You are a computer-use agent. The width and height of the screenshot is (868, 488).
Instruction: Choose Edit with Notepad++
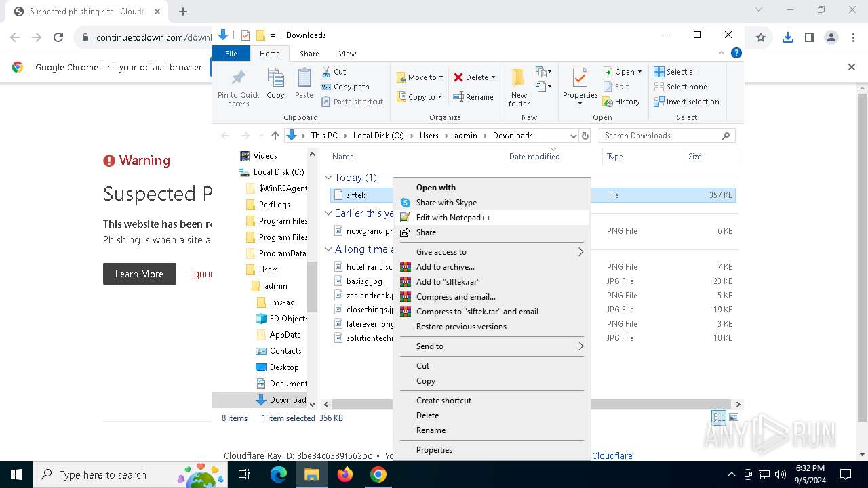click(492, 218)
